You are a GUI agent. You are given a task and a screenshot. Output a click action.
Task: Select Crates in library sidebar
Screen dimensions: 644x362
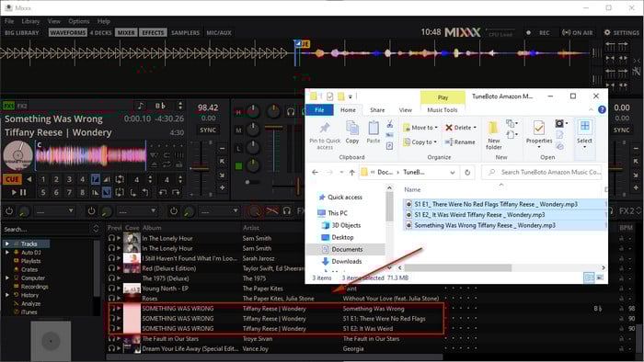(x=29, y=269)
